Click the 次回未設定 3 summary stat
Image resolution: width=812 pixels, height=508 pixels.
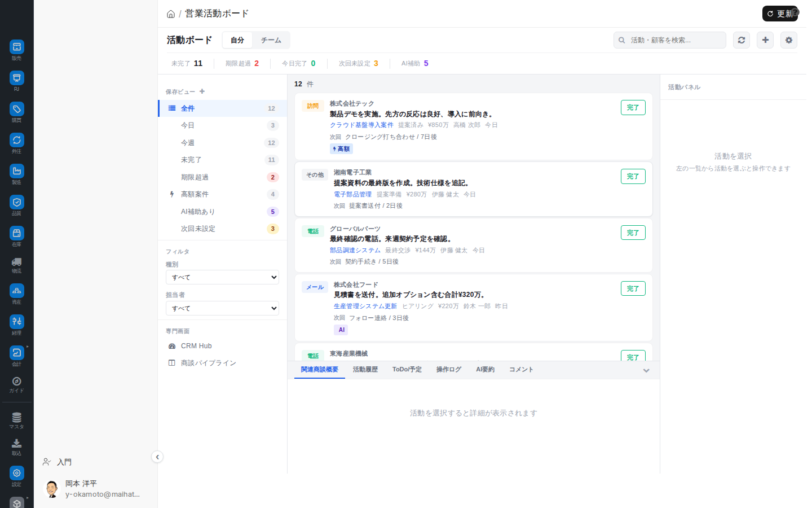click(x=359, y=63)
